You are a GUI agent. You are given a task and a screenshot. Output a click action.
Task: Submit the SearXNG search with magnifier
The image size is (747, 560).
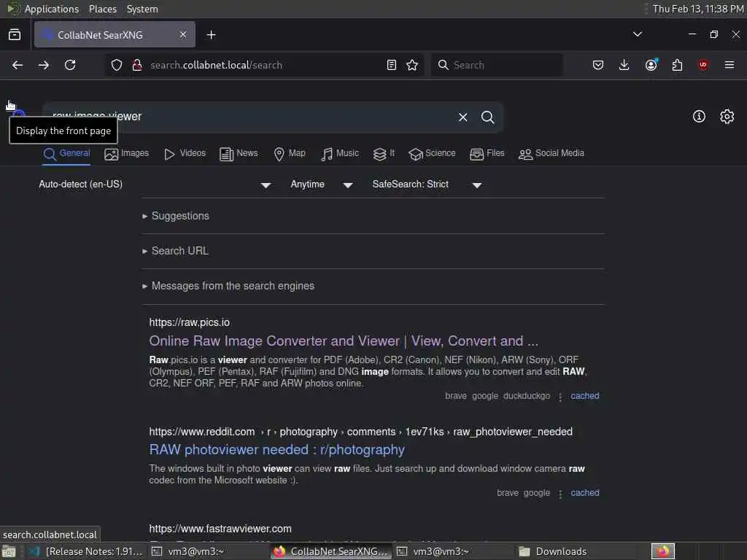(488, 117)
